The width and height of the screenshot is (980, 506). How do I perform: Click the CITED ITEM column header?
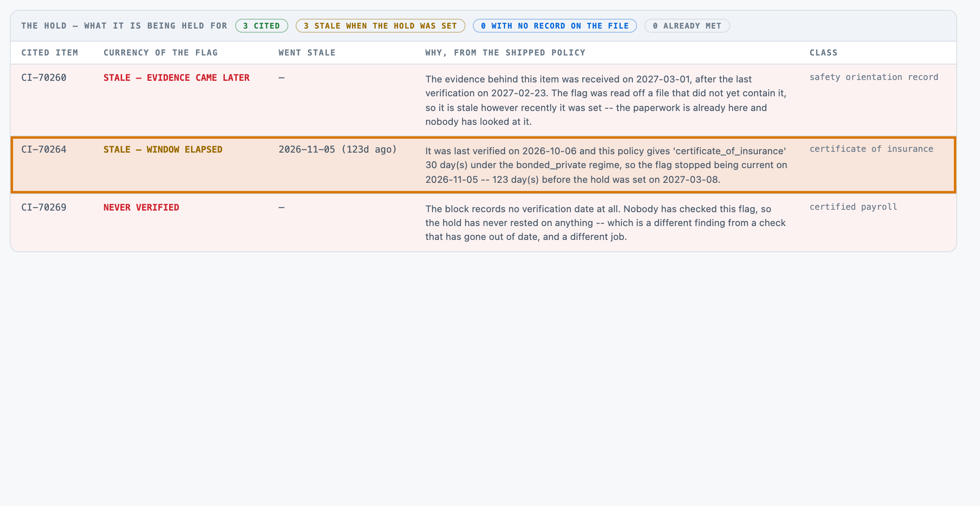pyautogui.click(x=49, y=53)
